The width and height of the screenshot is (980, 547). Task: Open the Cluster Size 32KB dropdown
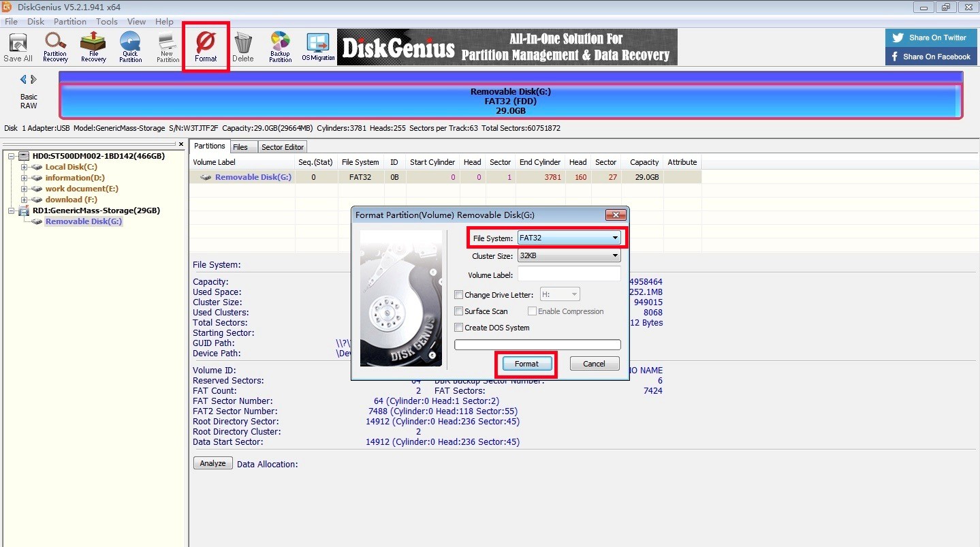(x=569, y=256)
